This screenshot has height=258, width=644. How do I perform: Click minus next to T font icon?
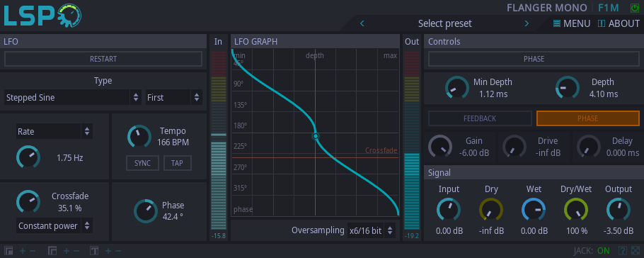click(x=118, y=251)
